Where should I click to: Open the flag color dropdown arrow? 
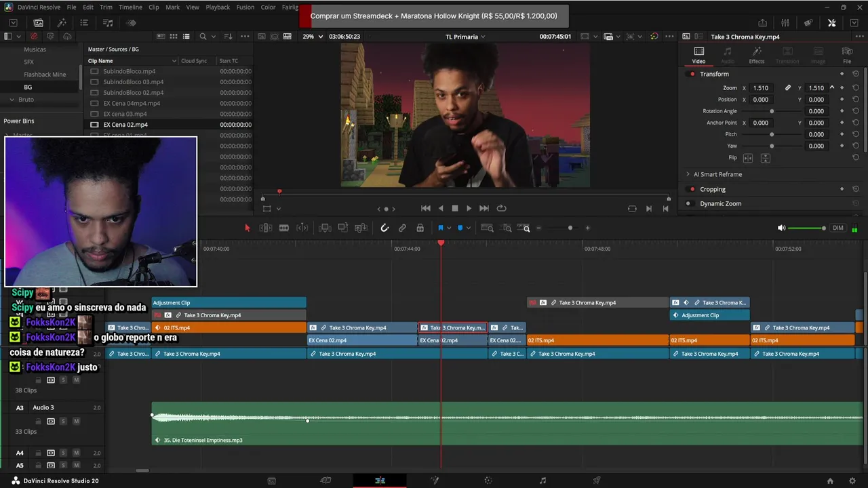point(449,228)
